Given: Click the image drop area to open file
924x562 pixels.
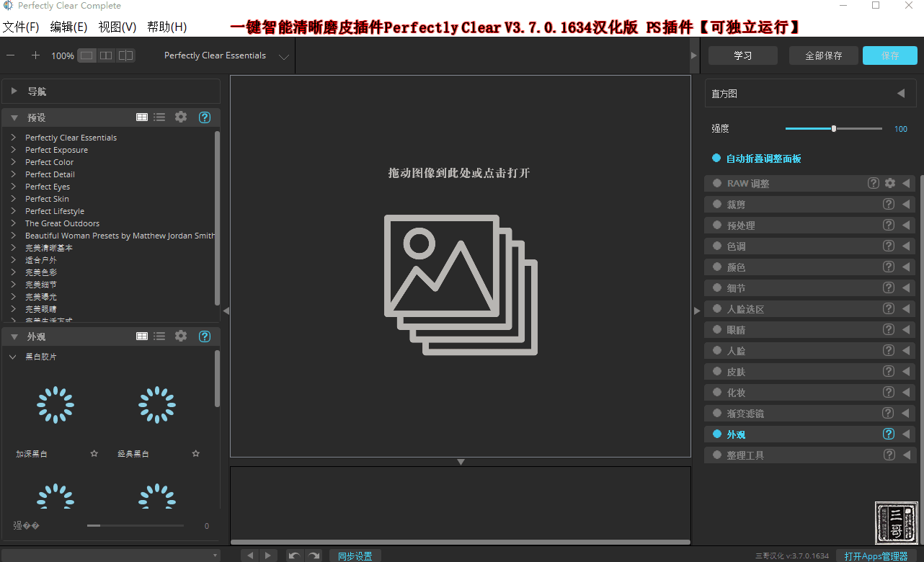Looking at the screenshot, I should [461, 267].
